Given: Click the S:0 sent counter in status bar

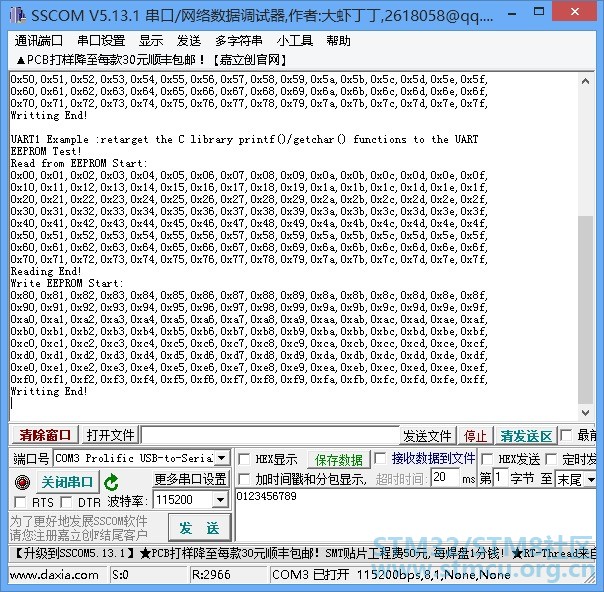Looking at the screenshot, I should coord(148,575).
